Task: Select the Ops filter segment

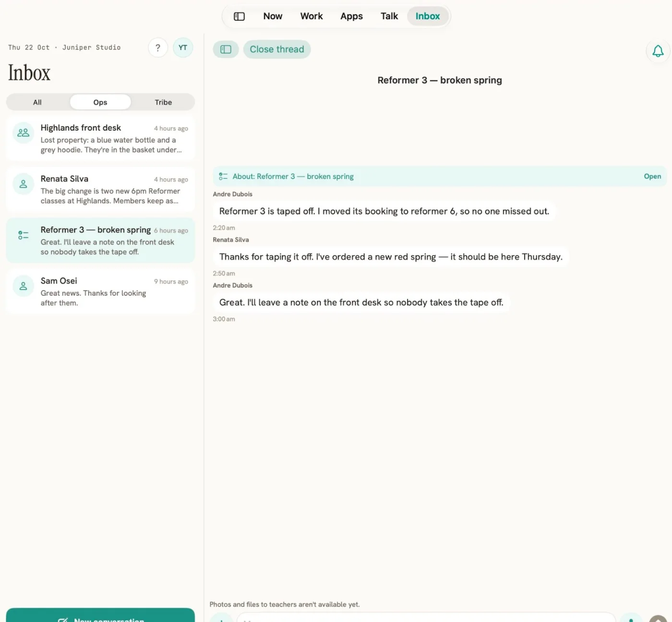Action: [100, 102]
